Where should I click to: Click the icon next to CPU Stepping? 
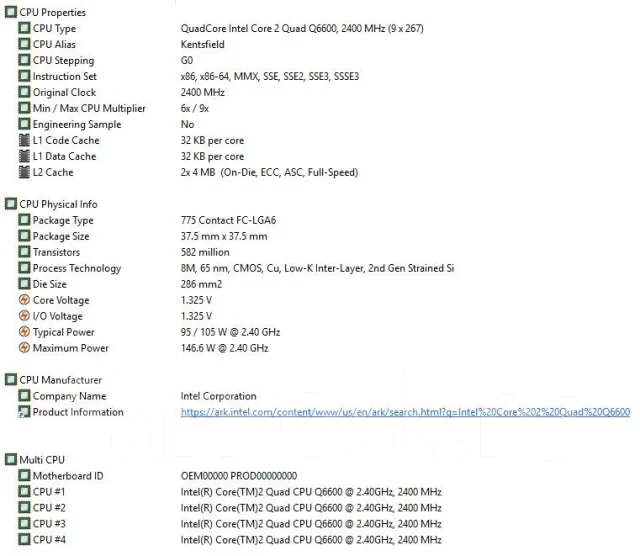(24, 60)
